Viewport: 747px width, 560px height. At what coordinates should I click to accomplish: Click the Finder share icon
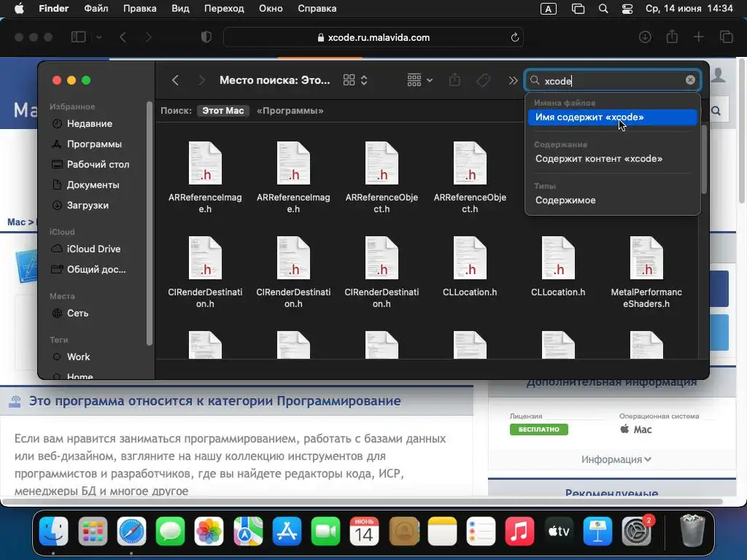[x=455, y=80]
